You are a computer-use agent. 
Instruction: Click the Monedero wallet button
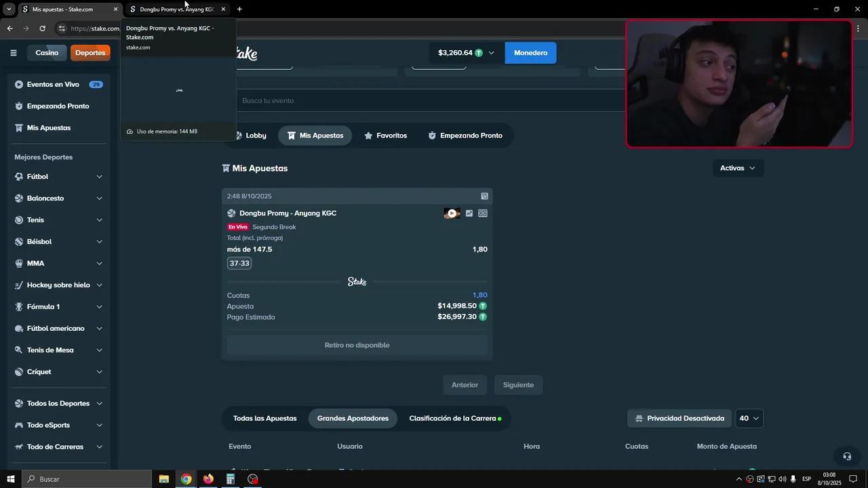coord(530,53)
